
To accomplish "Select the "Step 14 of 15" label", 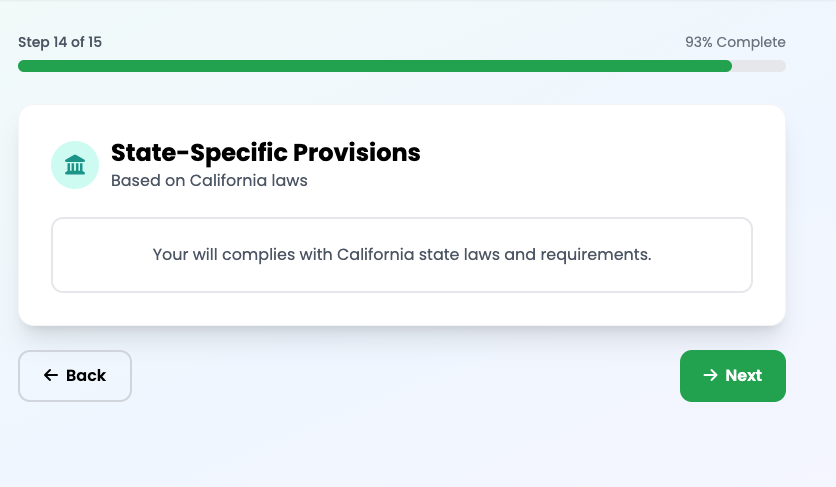I will point(60,42).
